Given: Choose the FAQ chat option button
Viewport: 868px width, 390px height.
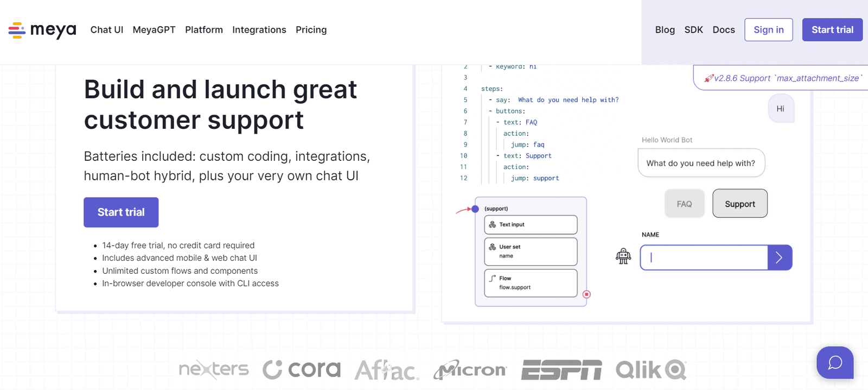Looking at the screenshot, I should click(x=684, y=204).
